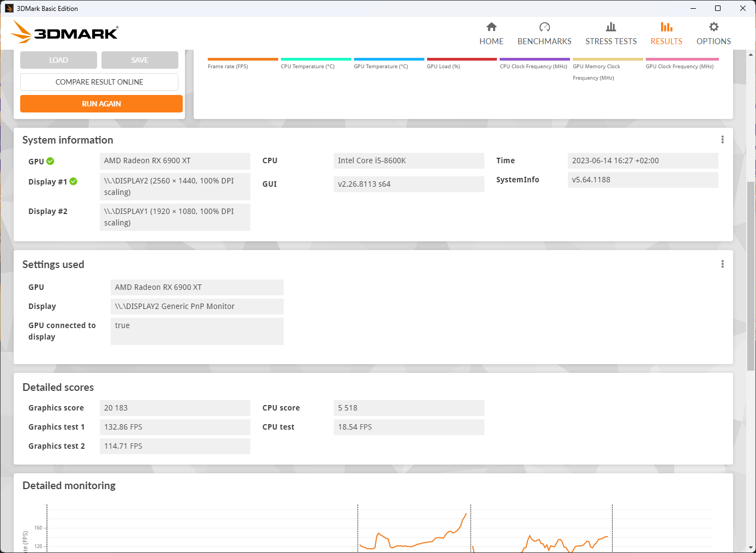Click CPU test value 18.54 FPS
Image resolution: width=756 pixels, height=553 pixels.
coord(409,427)
